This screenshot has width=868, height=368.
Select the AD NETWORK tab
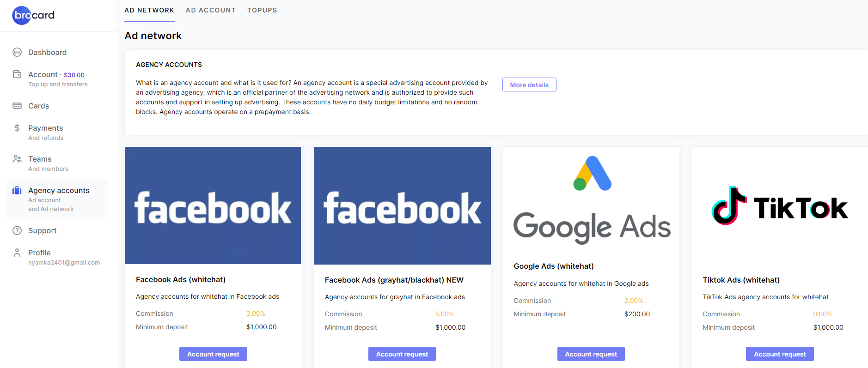[x=149, y=10]
